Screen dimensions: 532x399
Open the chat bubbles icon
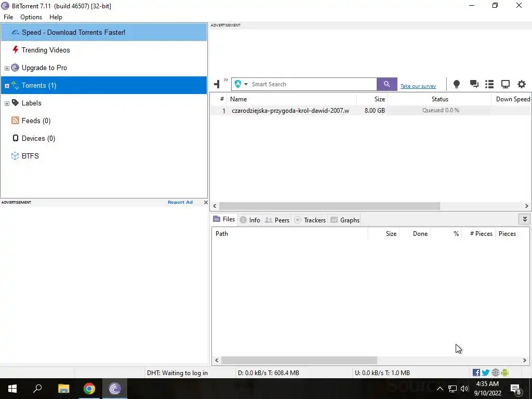point(474,84)
